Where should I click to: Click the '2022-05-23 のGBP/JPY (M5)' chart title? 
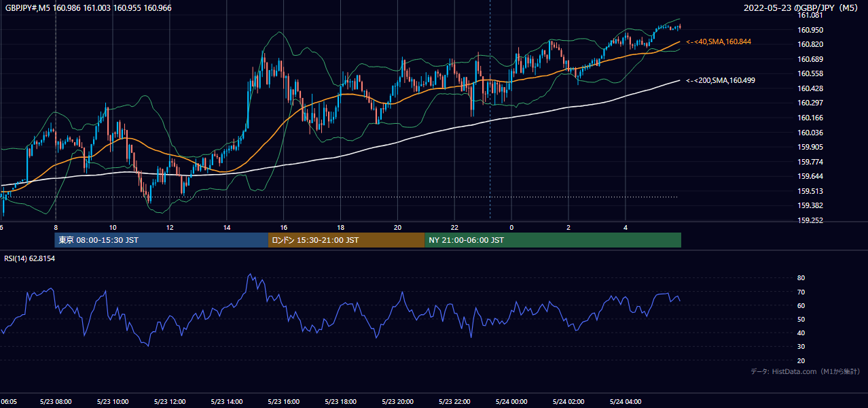[x=802, y=7]
